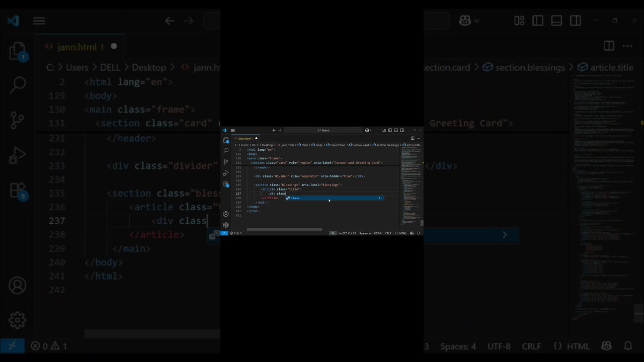Viewport: 644px width, 362px height.
Task: Expand the Copilot dropdown chevron
Action: pyautogui.click(x=371, y=130)
